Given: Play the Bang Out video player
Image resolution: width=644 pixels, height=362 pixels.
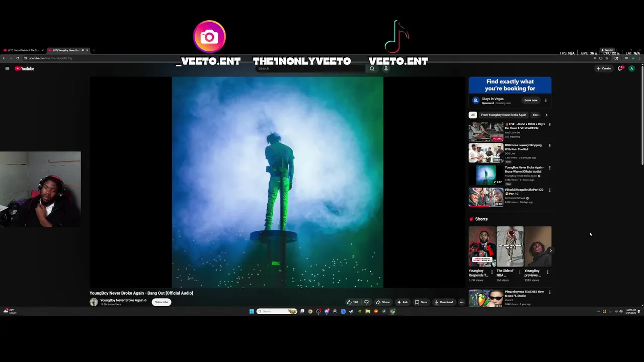Looking at the screenshot, I should [x=277, y=182].
